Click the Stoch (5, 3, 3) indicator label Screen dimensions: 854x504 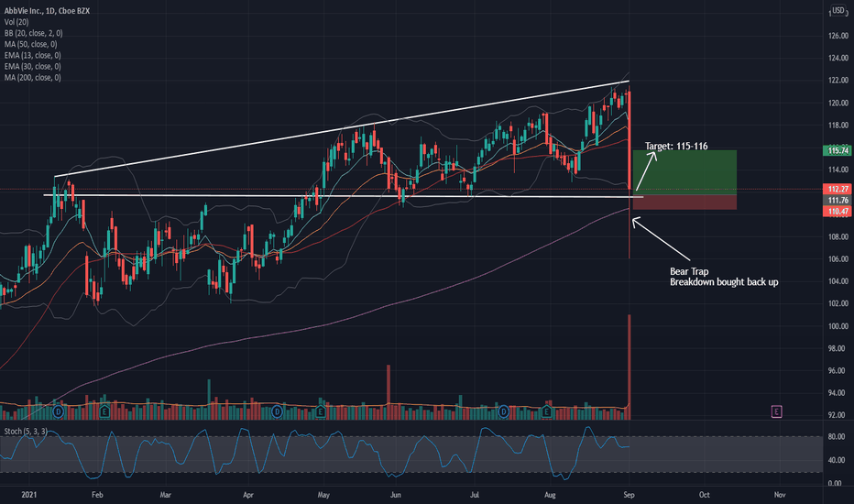pyautogui.click(x=26, y=432)
